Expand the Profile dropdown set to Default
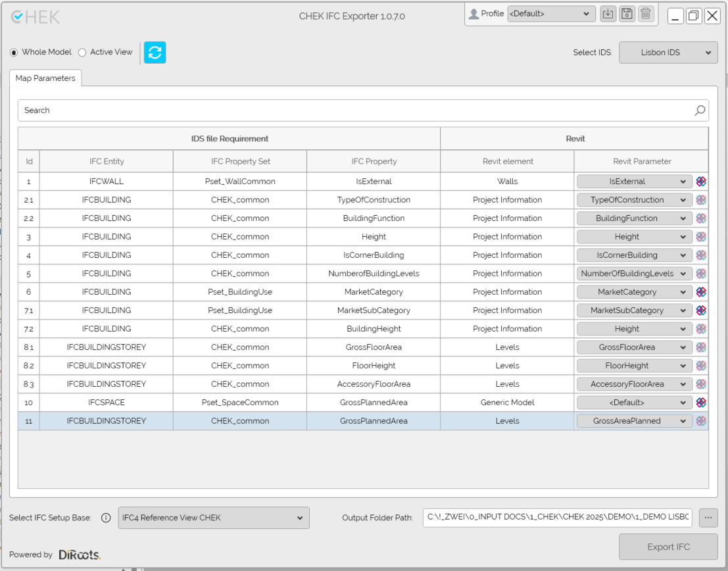 [x=550, y=14]
